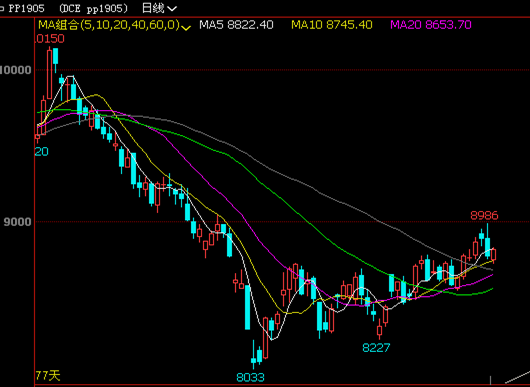Select the last red candlestick on the chart
This screenshot has width=530, height=387.
(x=493, y=255)
